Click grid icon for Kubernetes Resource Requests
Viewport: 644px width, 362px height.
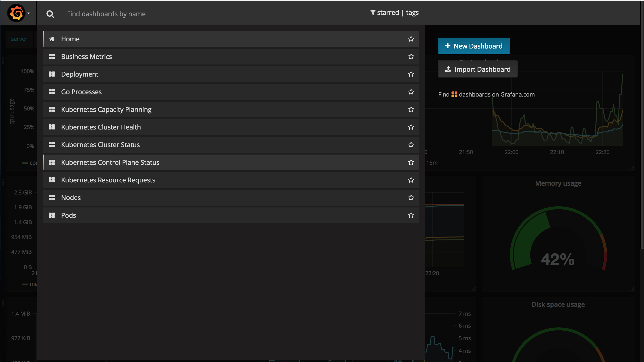(52, 180)
